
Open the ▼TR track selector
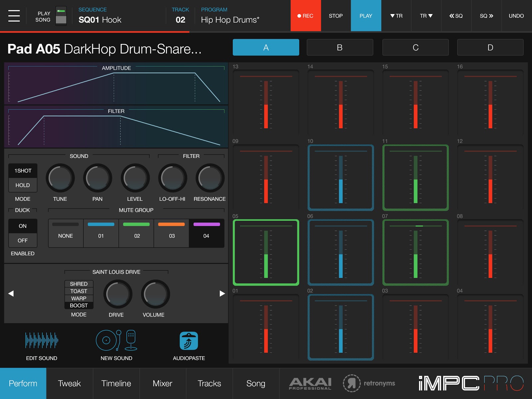pos(396,16)
